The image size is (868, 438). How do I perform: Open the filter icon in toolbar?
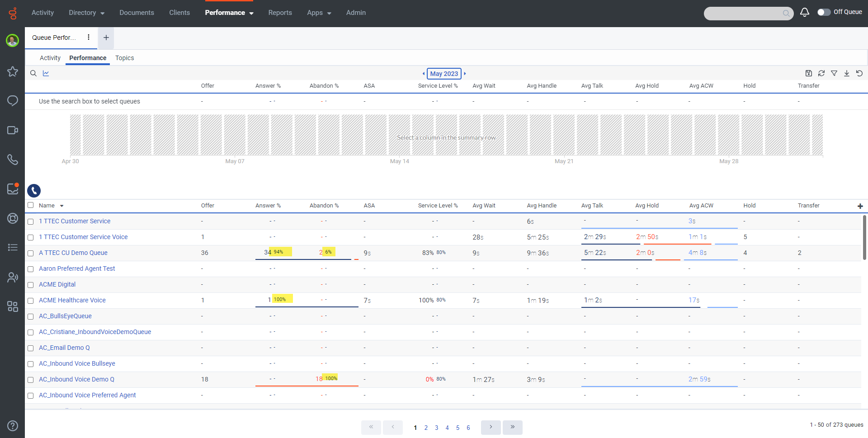click(x=834, y=73)
